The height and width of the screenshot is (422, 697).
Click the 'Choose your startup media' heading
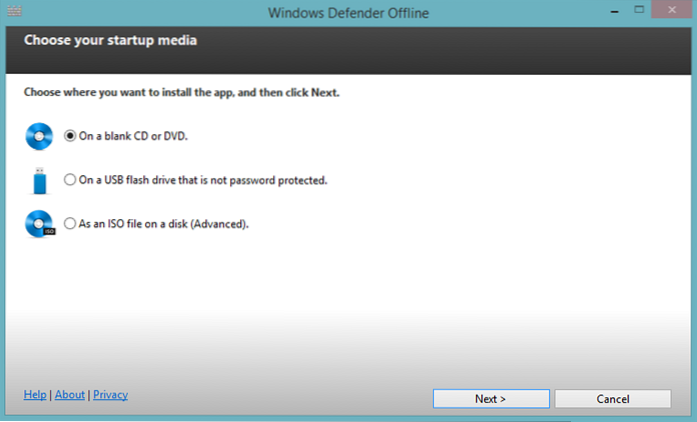tap(110, 40)
